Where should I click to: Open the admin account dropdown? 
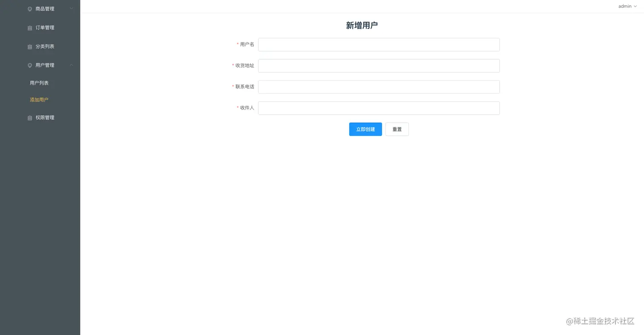pos(627,6)
